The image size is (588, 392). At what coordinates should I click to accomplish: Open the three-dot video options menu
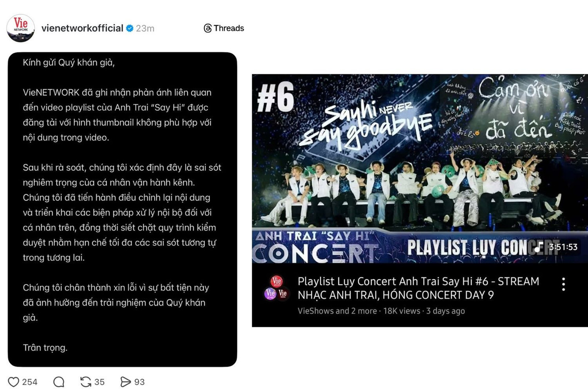pos(563,284)
